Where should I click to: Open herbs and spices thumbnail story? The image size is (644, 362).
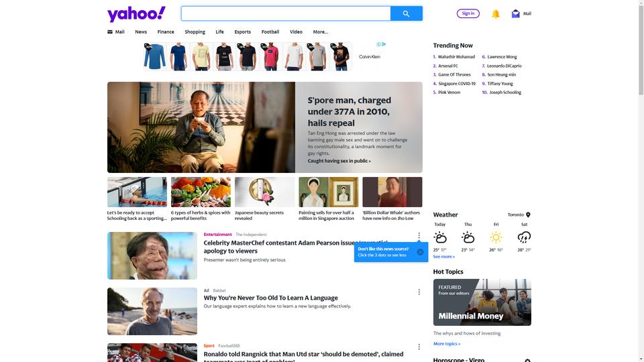click(201, 192)
